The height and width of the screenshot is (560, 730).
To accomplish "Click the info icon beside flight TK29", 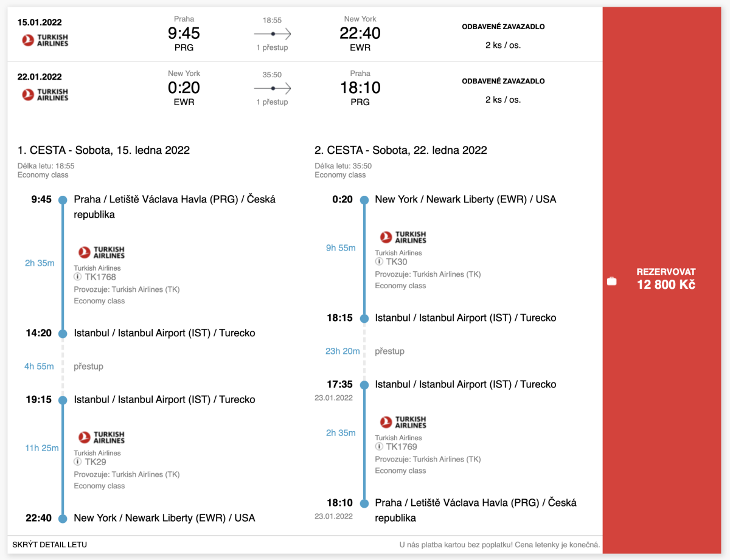I will coord(78,462).
